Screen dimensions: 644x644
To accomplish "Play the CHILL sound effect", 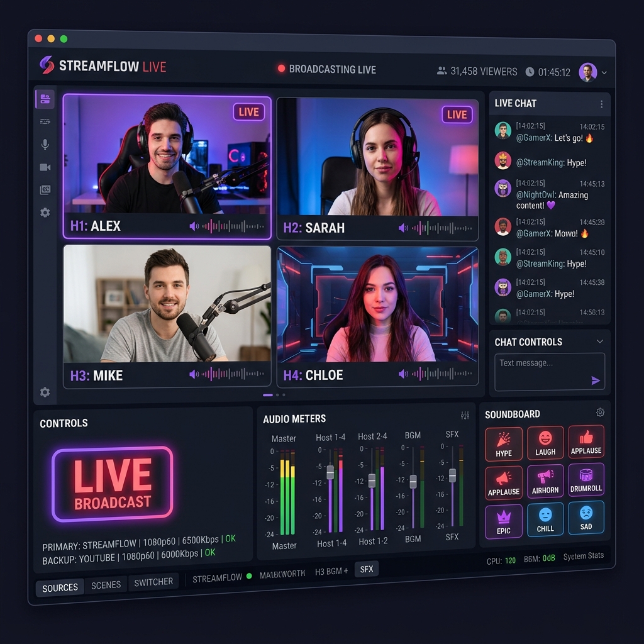I will 545,519.
